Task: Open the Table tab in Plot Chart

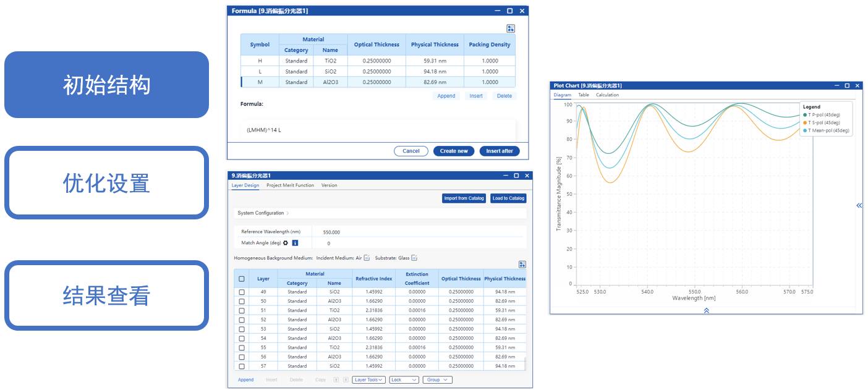Action: 583,95
